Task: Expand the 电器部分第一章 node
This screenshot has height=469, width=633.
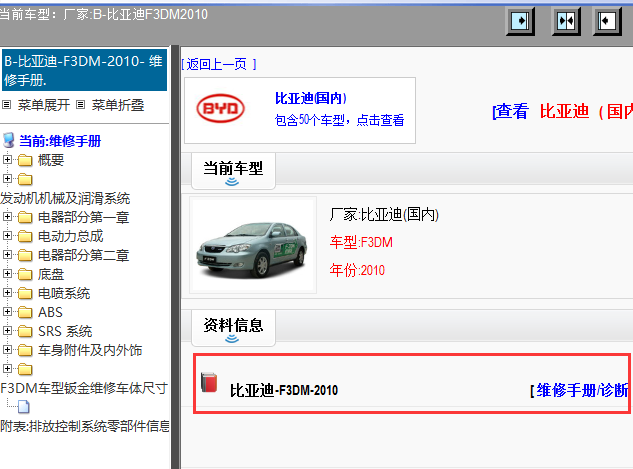Action: (7, 216)
